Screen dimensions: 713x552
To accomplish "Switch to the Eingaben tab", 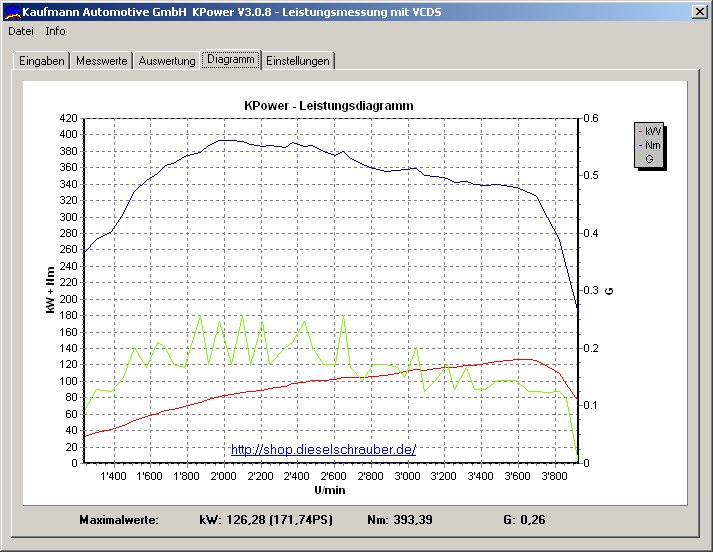I will 41,60.
